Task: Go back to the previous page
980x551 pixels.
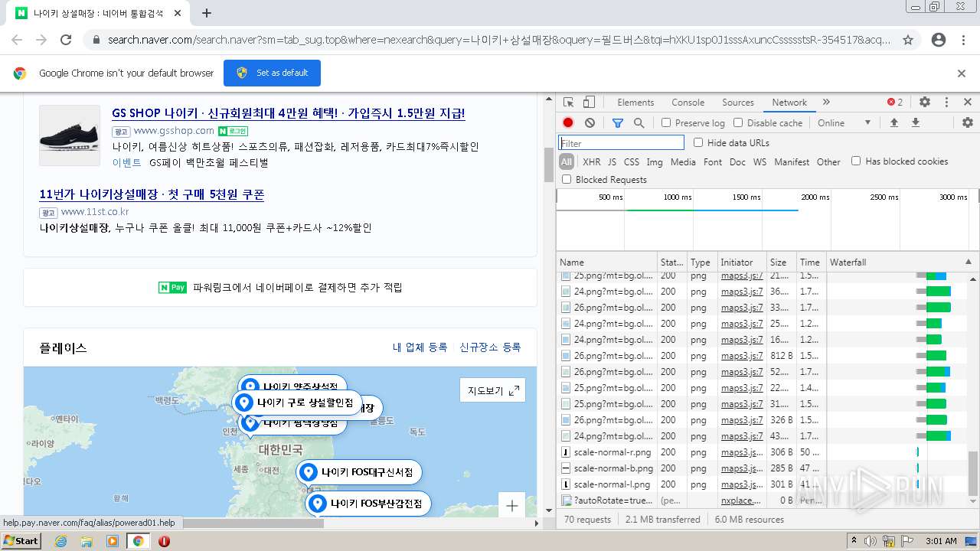Action: tap(17, 40)
